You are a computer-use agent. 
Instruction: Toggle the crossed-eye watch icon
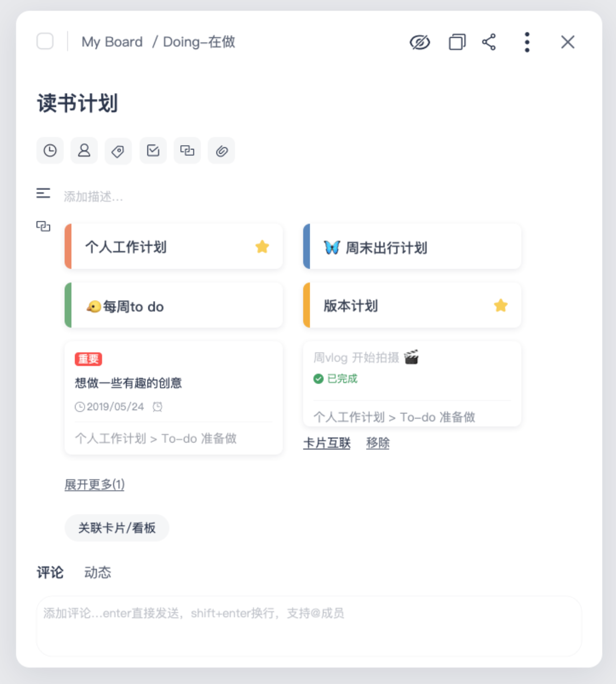point(420,42)
